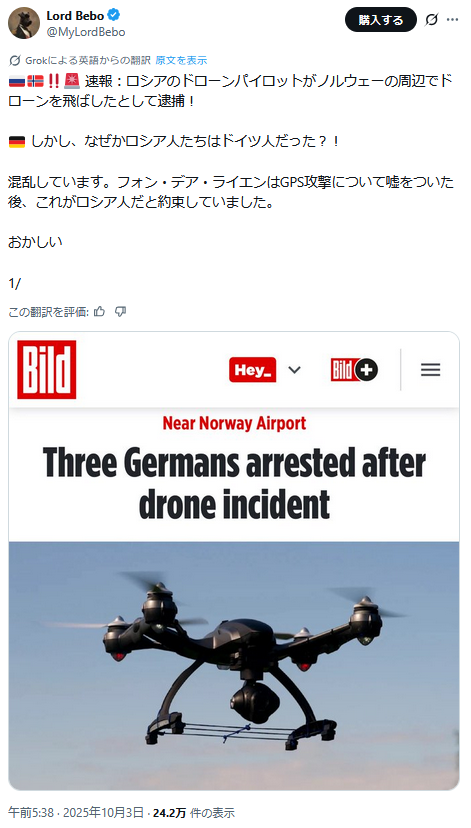Open the @MyLordBebo handle link

coord(86,32)
